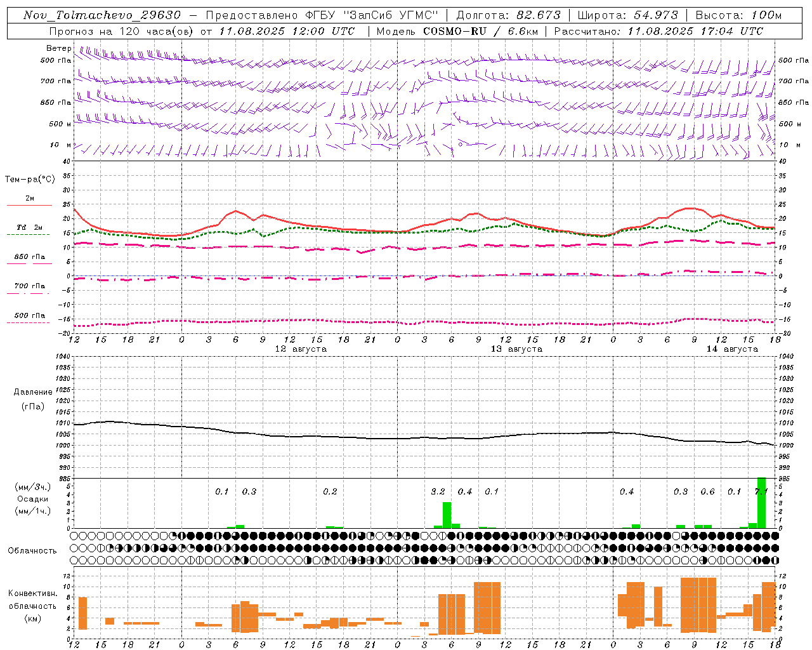
Task: Click the Осадки panel label
Action: tap(33, 499)
